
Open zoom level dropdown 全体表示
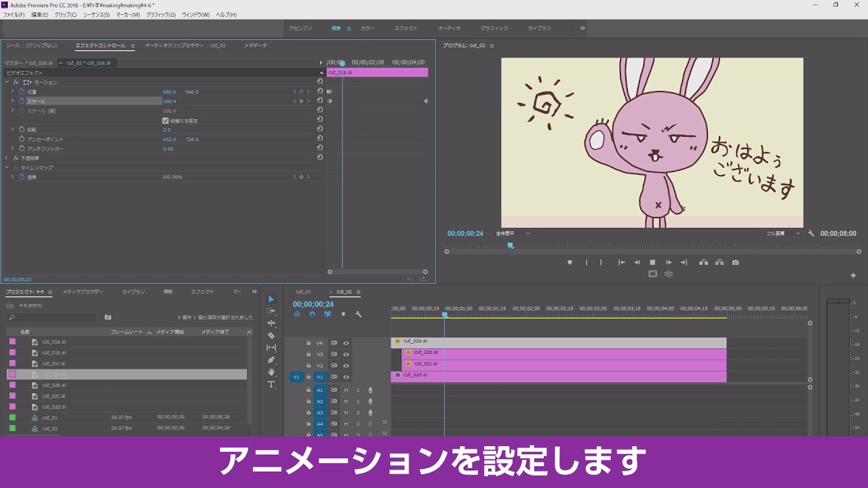pyautogui.click(x=513, y=233)
